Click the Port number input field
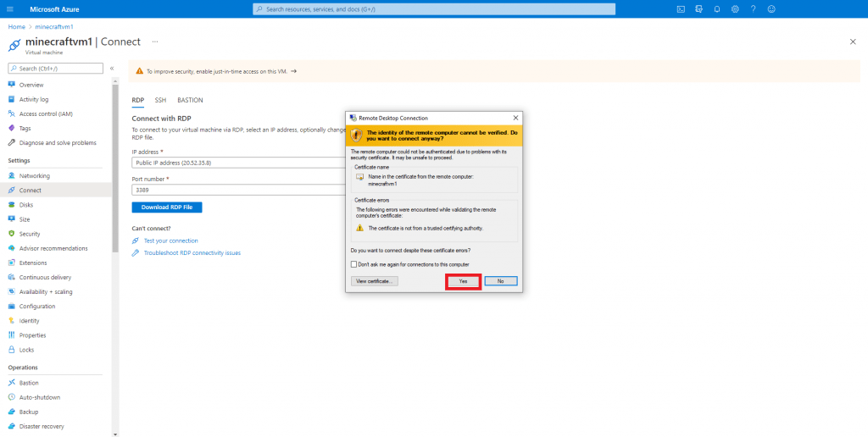868x437 pixels. pos(237,191)
